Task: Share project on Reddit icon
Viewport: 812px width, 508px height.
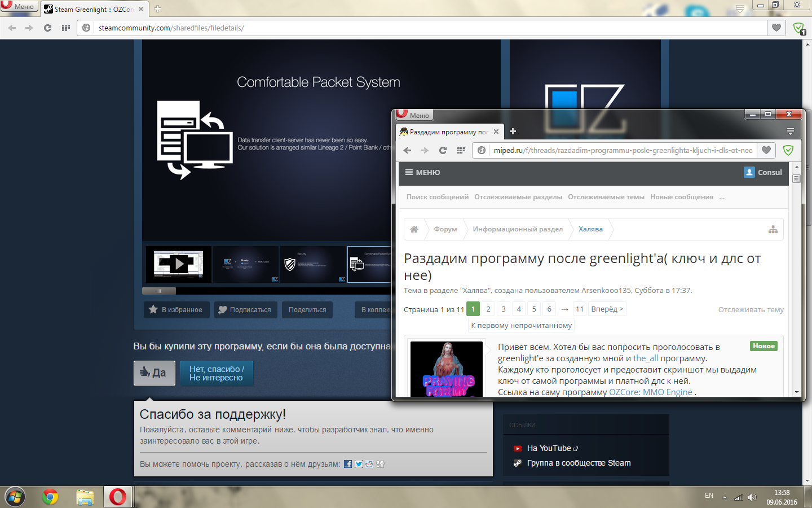Action: coord(369,464)
